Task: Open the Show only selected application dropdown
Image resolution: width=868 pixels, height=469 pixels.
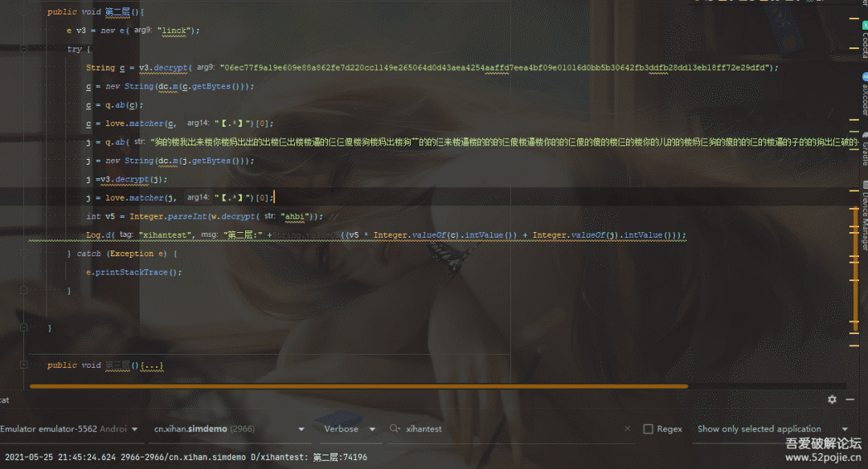Action: (x=772, y=429)
